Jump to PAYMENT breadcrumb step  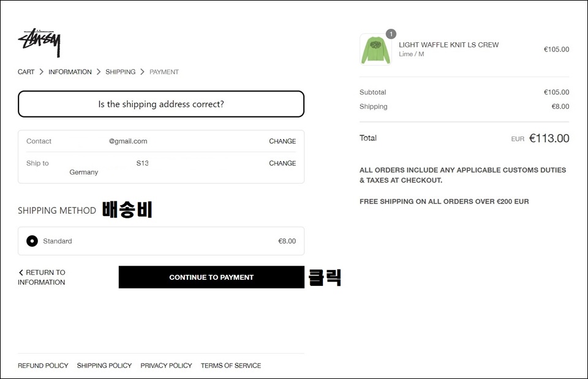[x=164, y=72]
